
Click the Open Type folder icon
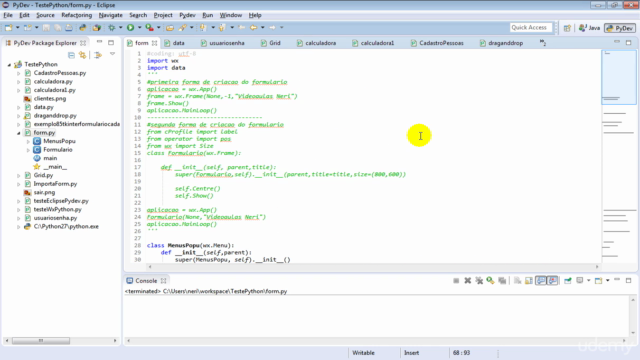[170, 28]
